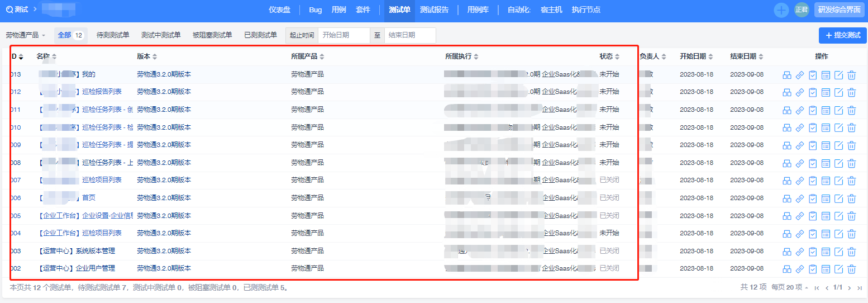Viewport: 868px width, 303px height.
Task: Click the trash icon in row 011
Action: (x=851, y=110)
